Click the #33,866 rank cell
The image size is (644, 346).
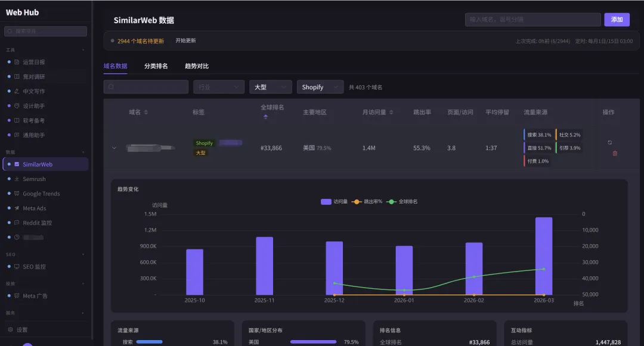point(271,148)
